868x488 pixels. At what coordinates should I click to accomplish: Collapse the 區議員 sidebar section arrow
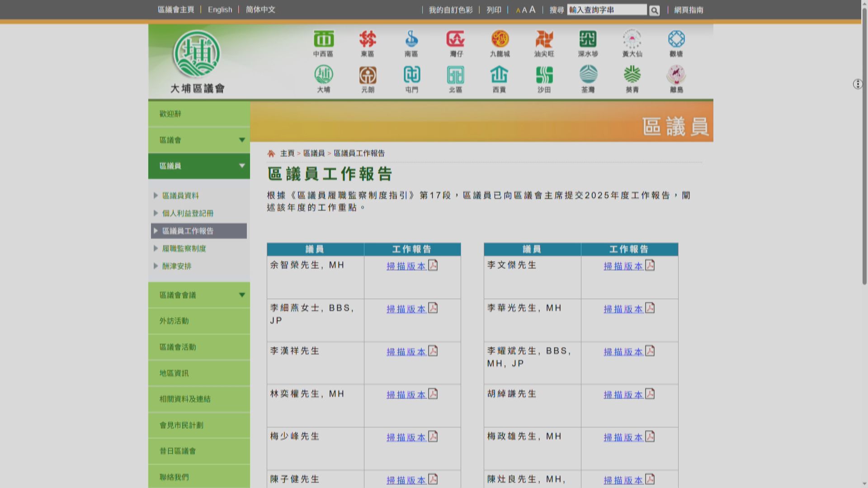point(242,166)
